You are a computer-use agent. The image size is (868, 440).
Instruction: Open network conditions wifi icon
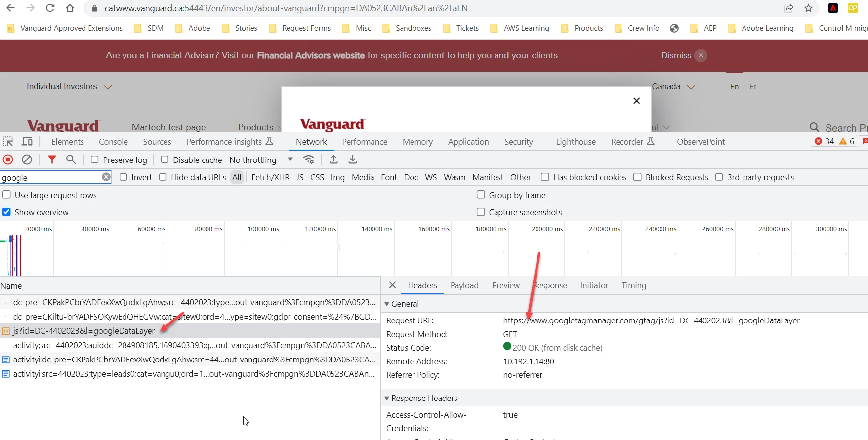point(309,160)
